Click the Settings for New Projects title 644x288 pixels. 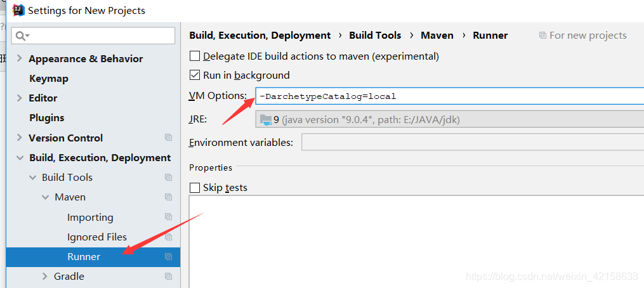coord(87,10)
